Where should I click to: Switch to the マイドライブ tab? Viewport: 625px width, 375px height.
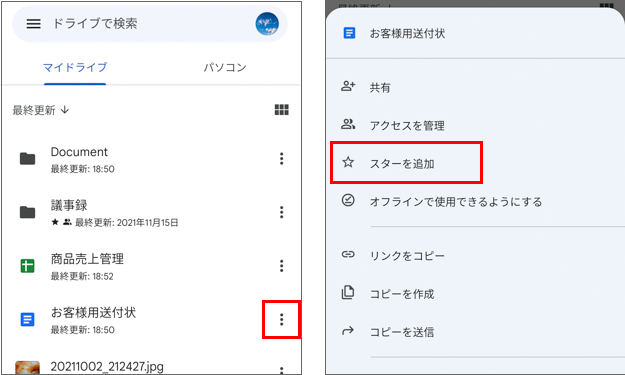point(75,67)
